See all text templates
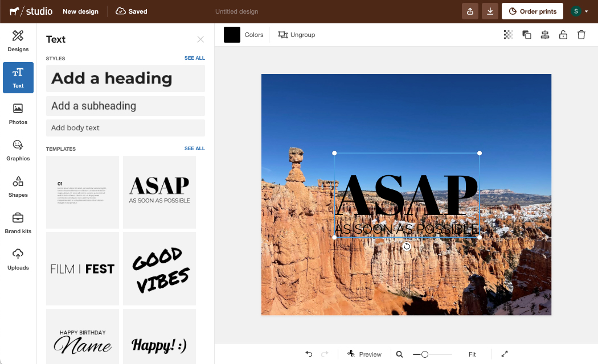The image size is (598, 364). click(194, 148)
